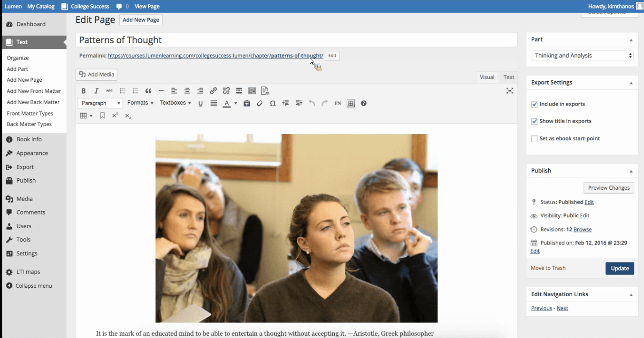This screenshot has height=338, width=644.
Task: Open the text color picker arrow
Action: 236,103
